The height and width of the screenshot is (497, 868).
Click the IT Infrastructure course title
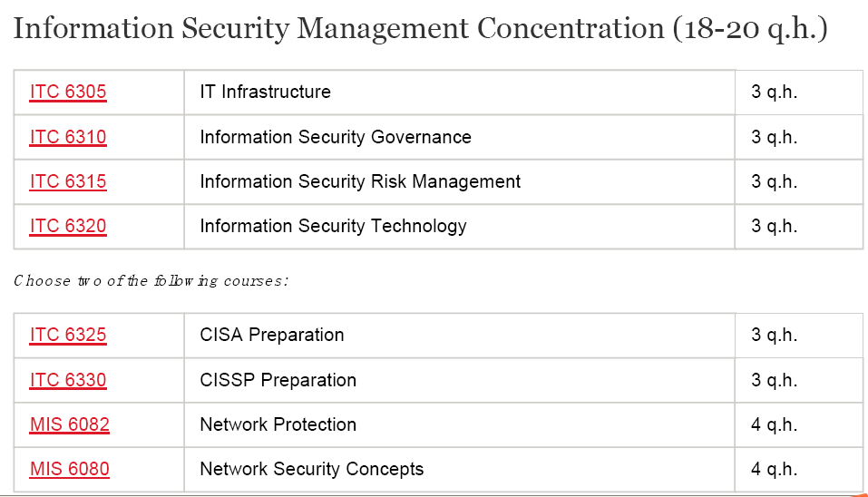pos(265,92)
